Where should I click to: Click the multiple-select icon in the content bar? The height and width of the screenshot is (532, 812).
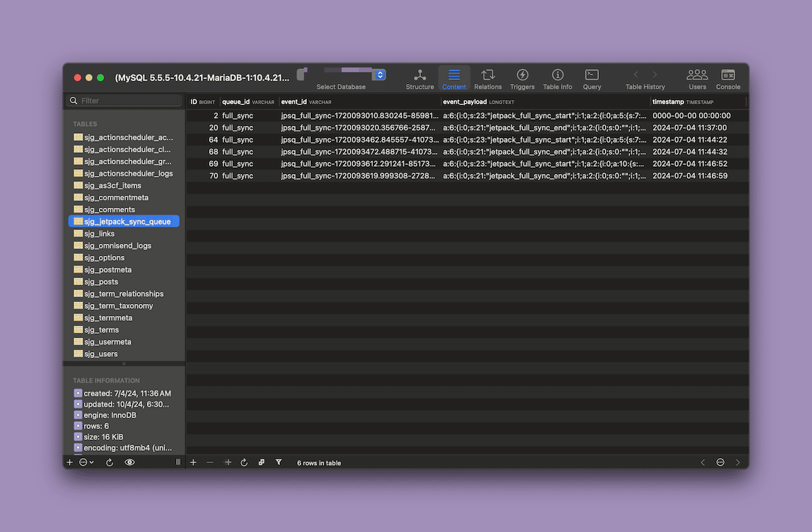click(261, 462)
